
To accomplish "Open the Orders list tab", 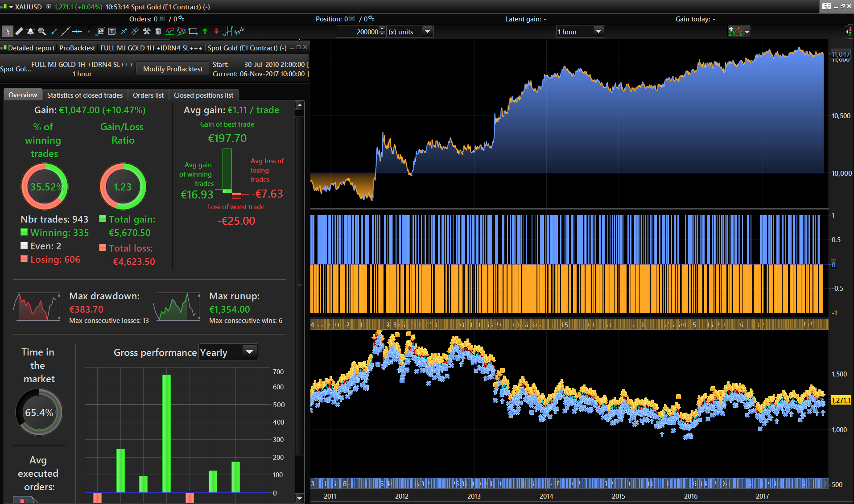I will coord(148,95).
